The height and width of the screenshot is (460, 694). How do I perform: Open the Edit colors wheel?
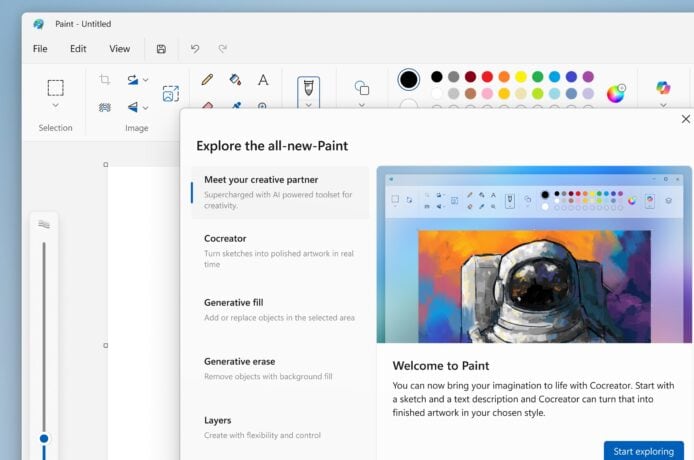point(616,93)
